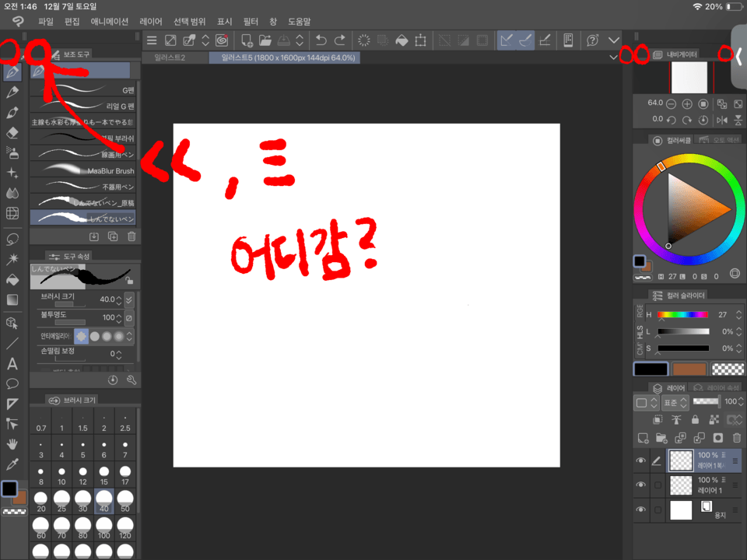Adjust the 브러시 크기 40.0 stepper arrows
Image resolution: width=747 pixels, height=560 pixels.
click(x=119, y=299)
